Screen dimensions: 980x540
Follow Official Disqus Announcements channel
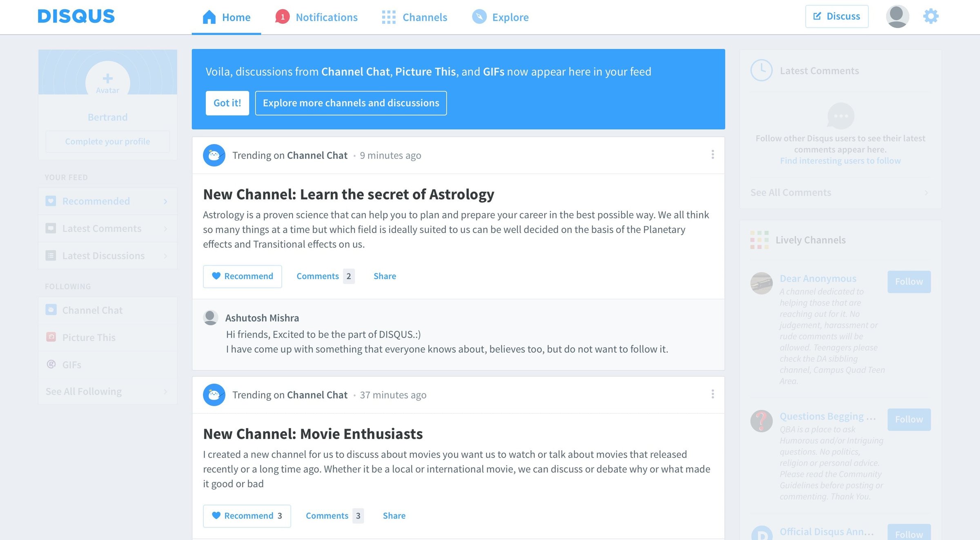[909, 533]
